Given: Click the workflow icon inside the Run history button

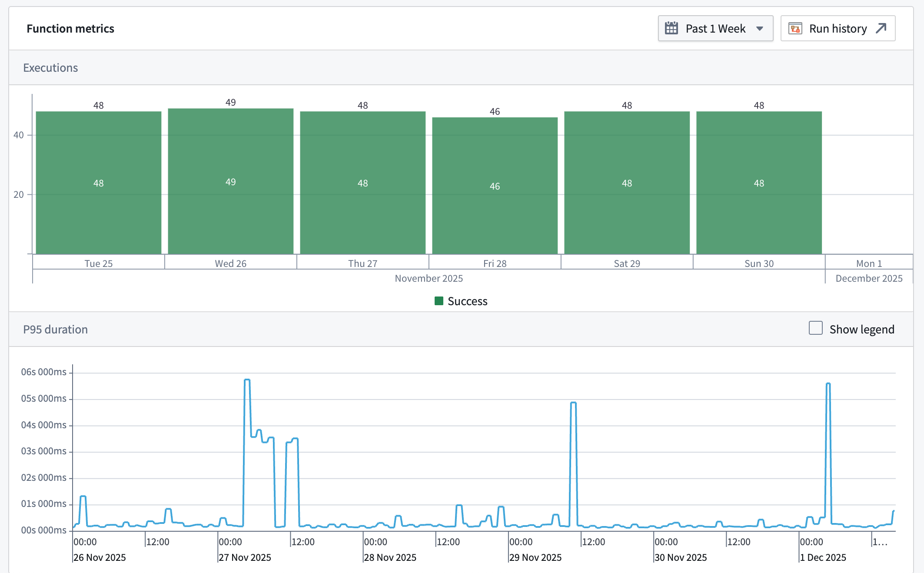Looking at the screenshot, I should pyautogui.click(x=795, y=28).
